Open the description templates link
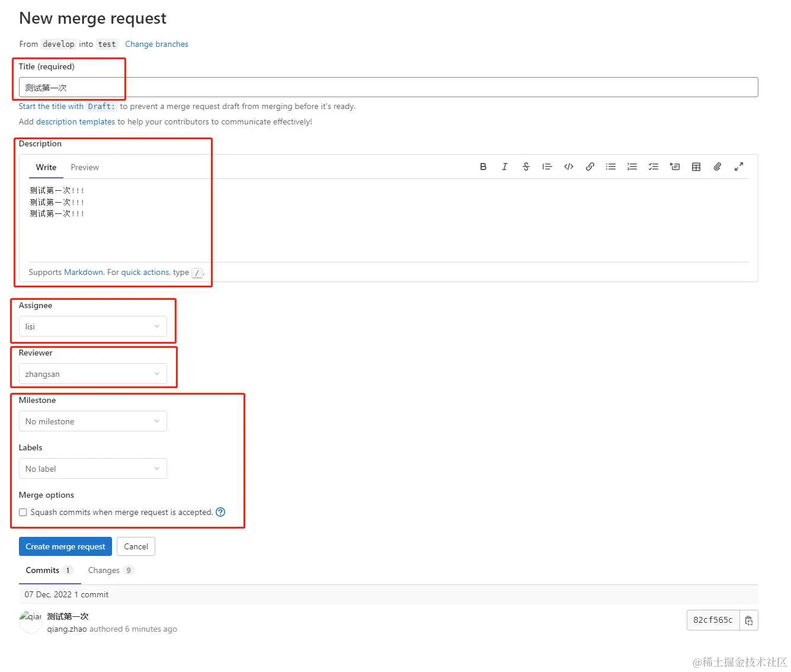The height and width of the screenshot is (672, 791). point(76,121)
